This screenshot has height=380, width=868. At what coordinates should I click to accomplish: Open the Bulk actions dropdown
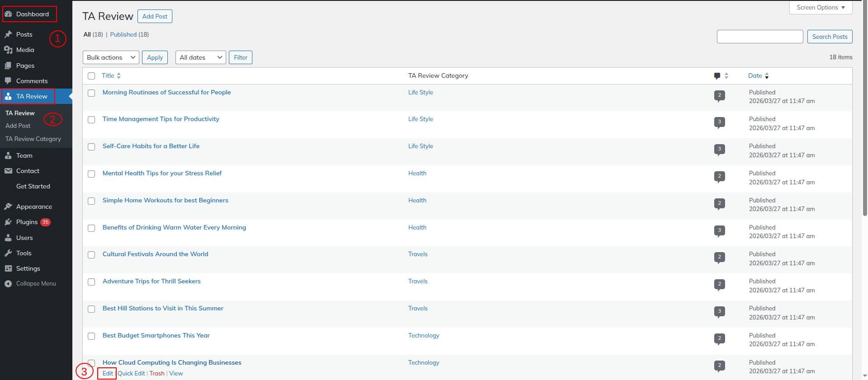click(111, 57)
